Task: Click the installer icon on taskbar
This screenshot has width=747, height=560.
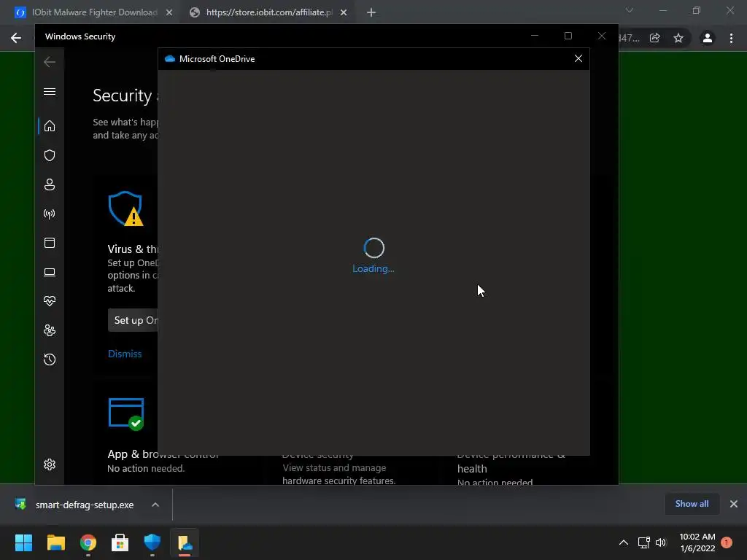Action: (185, 542)
